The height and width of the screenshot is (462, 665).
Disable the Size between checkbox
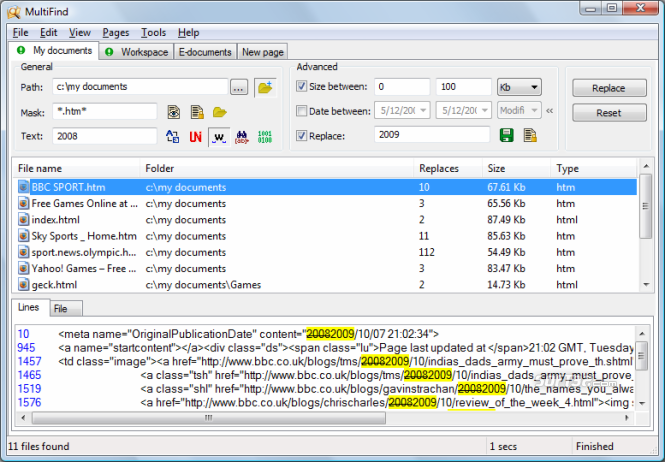tap(303, 87)
